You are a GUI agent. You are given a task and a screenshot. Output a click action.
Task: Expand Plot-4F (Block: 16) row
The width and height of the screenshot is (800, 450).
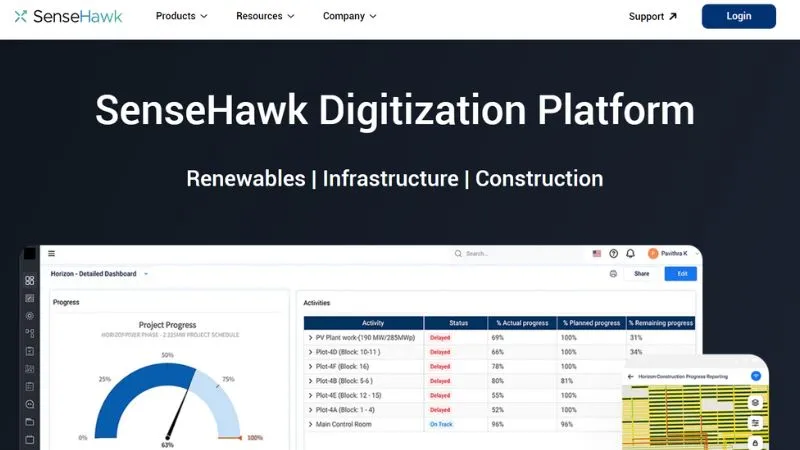pos(310,366)
